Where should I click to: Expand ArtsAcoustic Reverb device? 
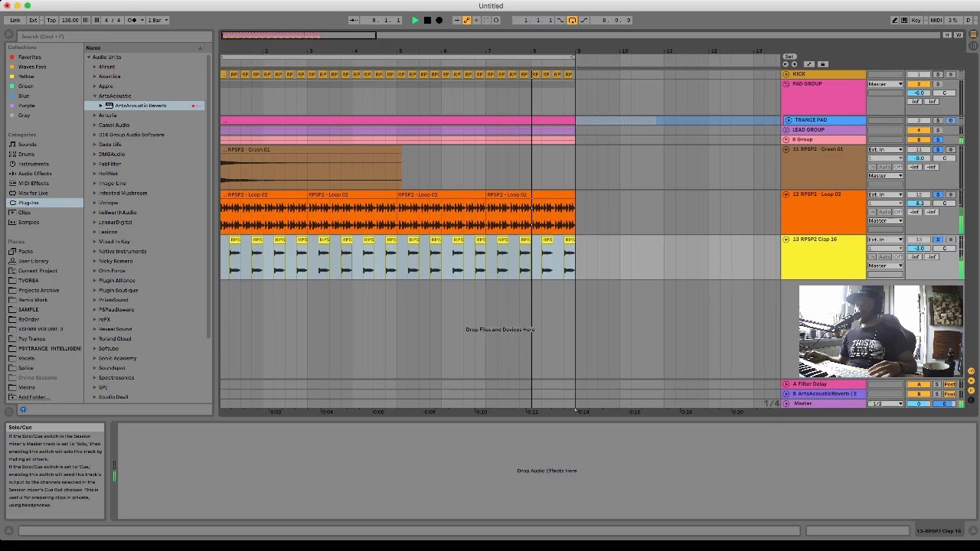[101, 106]
